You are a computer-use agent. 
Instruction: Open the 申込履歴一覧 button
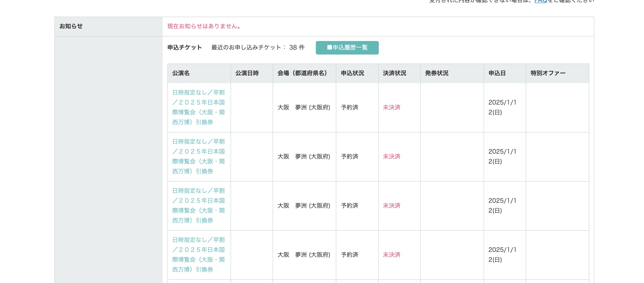click(x=347, y=48)
